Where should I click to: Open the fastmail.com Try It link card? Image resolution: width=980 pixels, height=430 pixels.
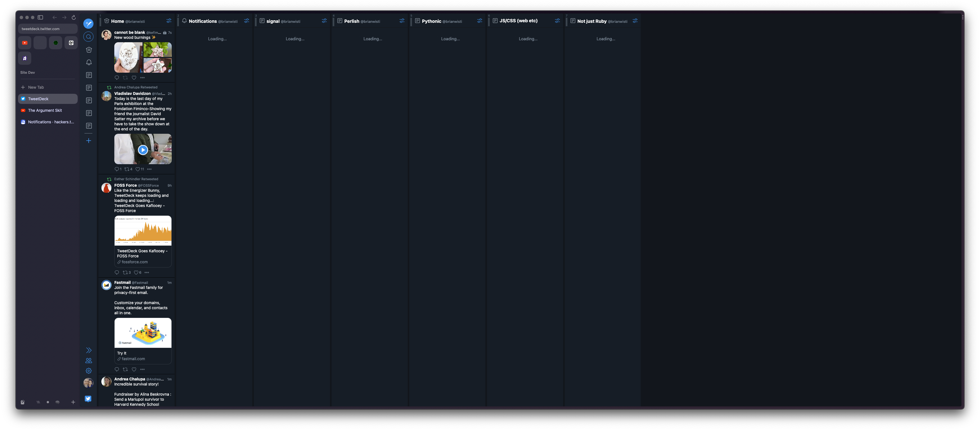143,356
